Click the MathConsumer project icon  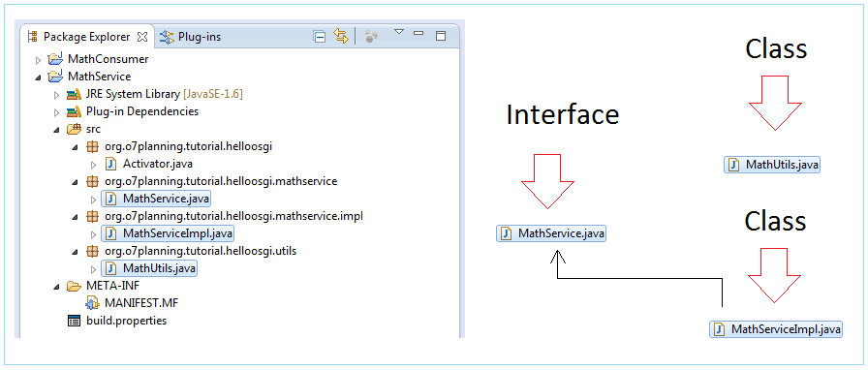coord(55,58)
